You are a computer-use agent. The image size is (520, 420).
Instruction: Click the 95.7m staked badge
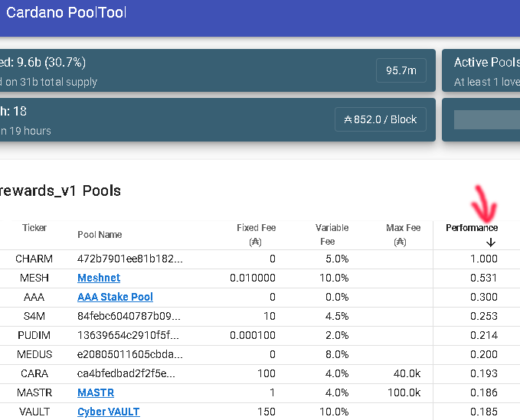point(401,70)
